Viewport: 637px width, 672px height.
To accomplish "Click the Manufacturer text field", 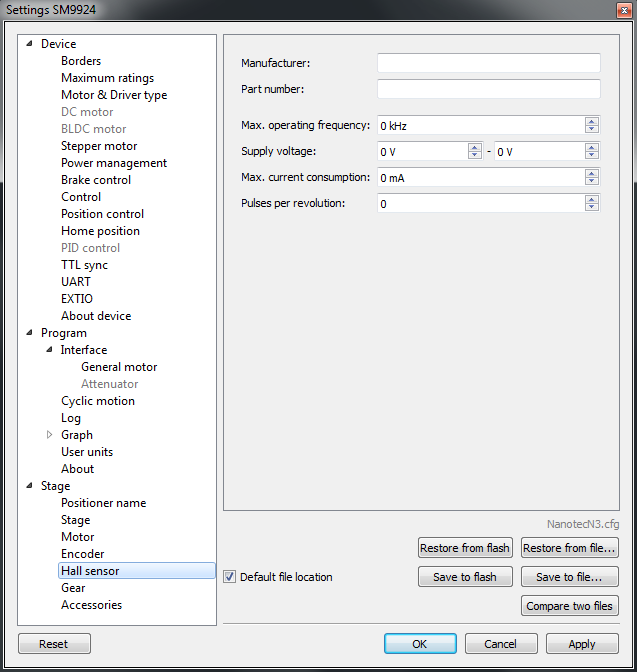I will [x=488, y=63].
